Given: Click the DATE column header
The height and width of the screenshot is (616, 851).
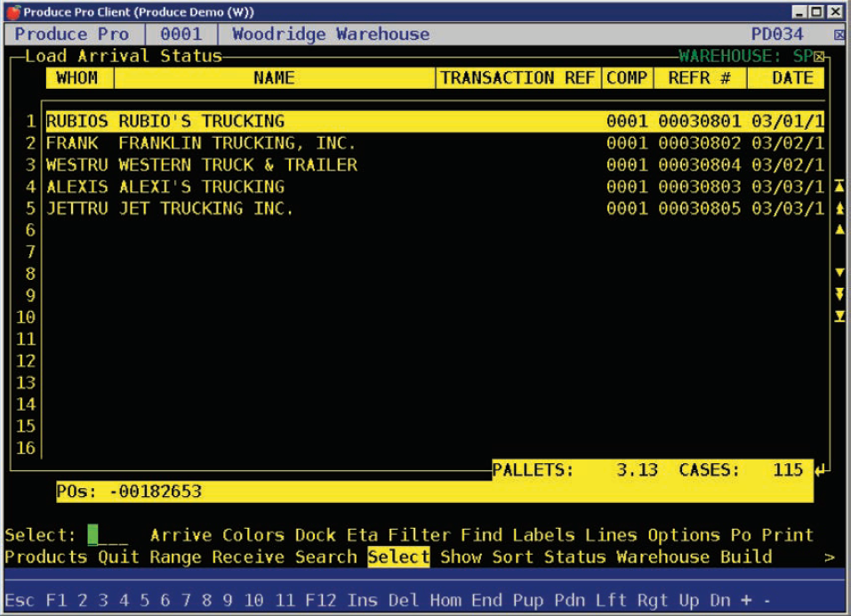Looking at the screenshot, I should 791,78.
